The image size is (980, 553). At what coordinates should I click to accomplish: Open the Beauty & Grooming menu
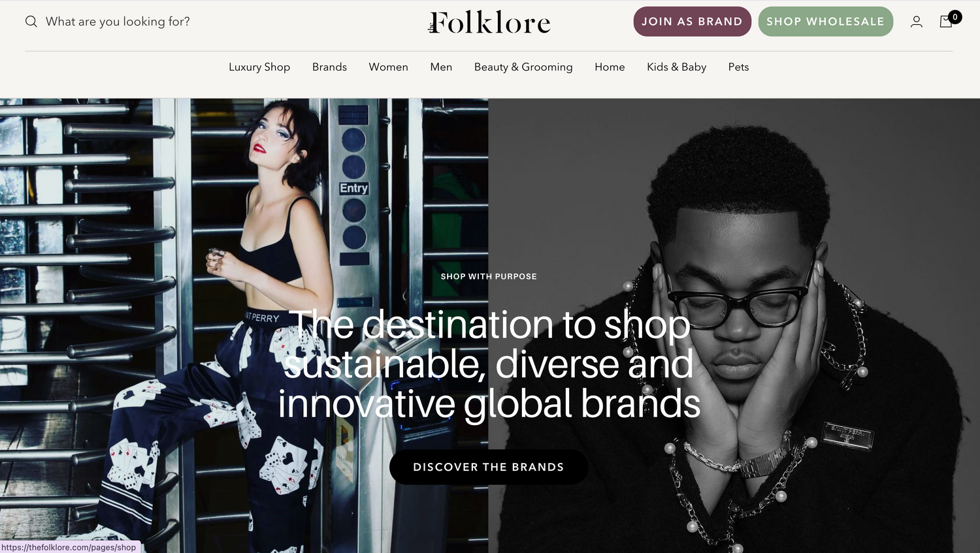pos(523,67)
